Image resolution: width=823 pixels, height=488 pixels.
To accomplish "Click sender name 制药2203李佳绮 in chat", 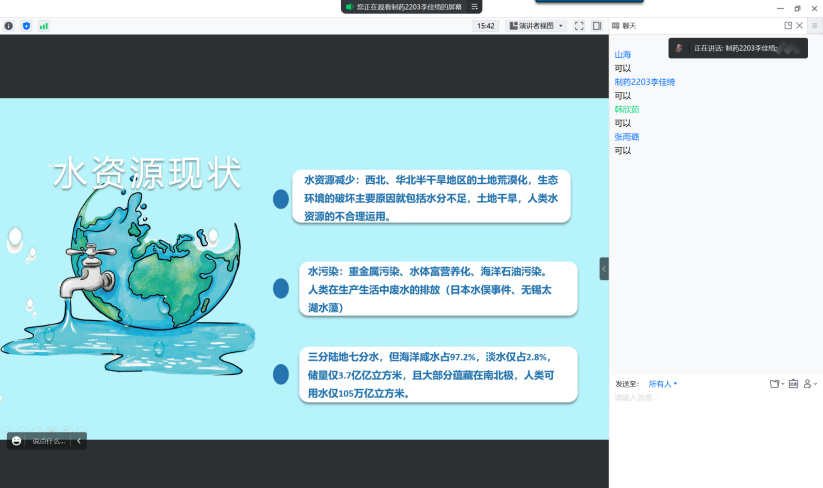I will 644,82.
